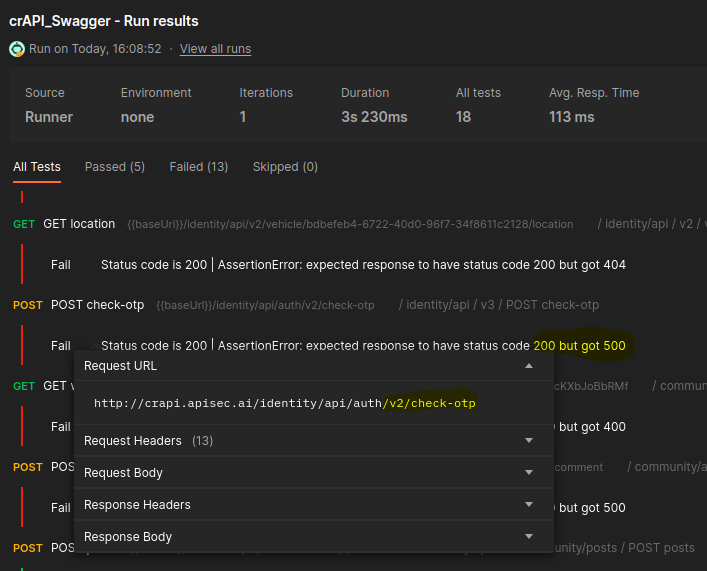Viewport: 707px width, 571px height.
Task: Expand the Response Headers section
Action: (528, 504)
